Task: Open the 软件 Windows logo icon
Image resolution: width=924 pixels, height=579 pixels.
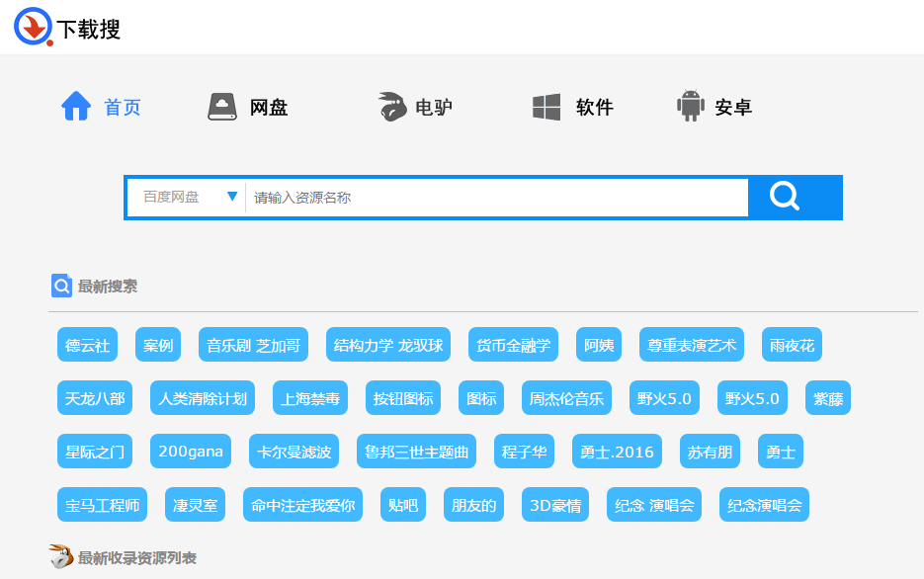Action: coord(546,107)
